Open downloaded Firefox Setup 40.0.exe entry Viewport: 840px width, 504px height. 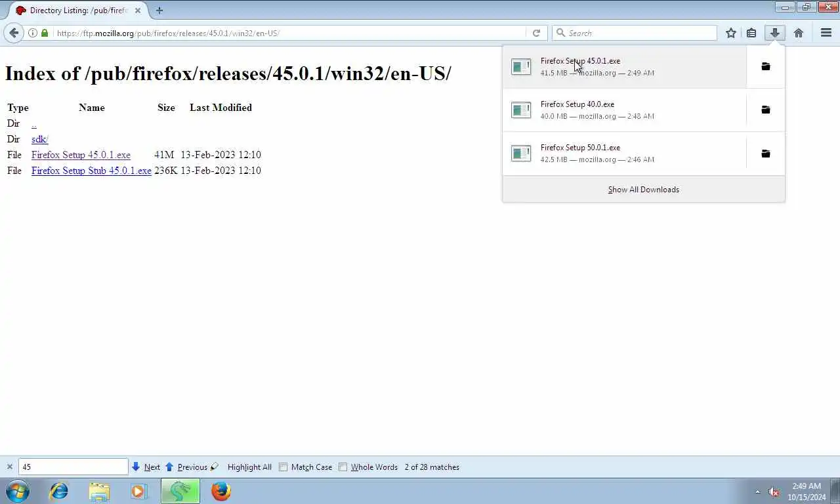tap(624, 110)
